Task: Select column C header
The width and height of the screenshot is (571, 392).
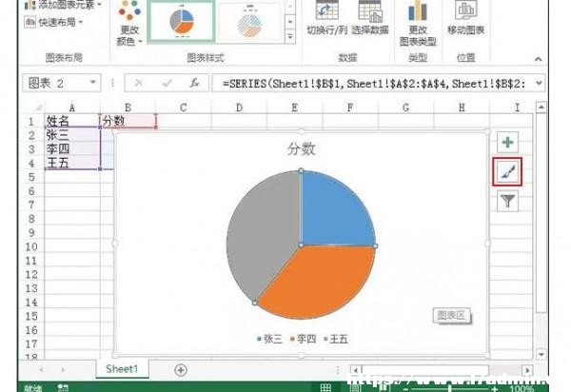Action: point(184,108)
